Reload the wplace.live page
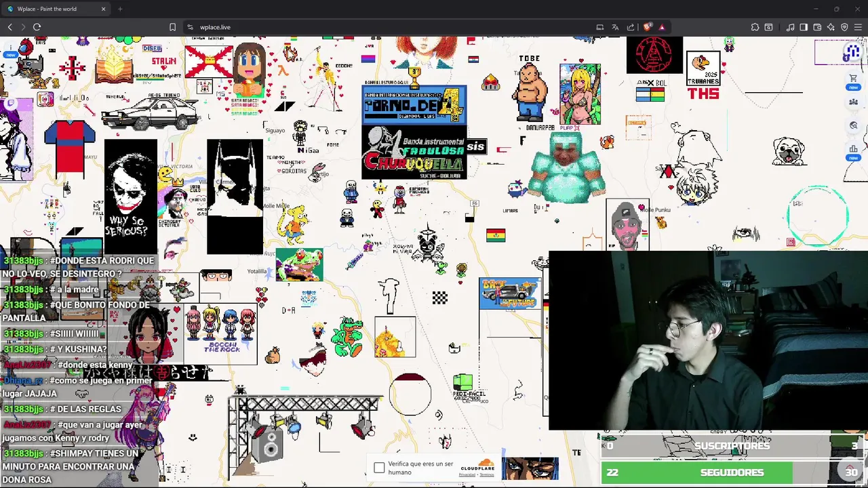Image resolution: width=868 pixels, height=488 pixels. 37,27
